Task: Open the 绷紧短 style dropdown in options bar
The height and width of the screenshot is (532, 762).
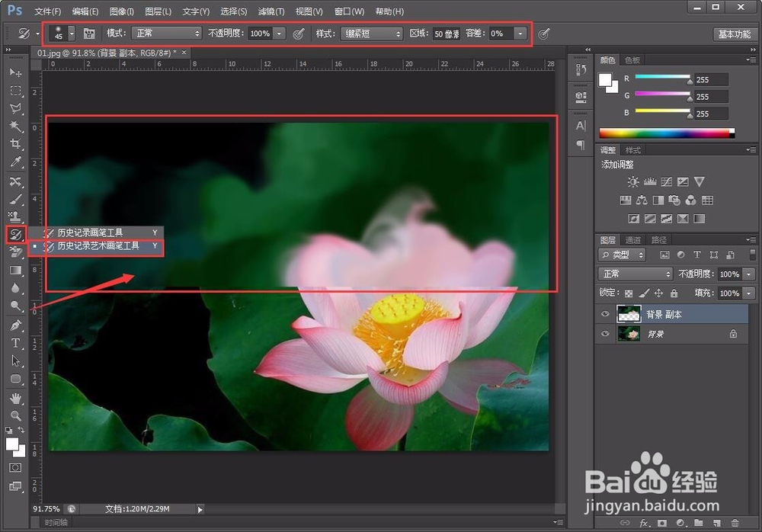Action: (371, 34)
